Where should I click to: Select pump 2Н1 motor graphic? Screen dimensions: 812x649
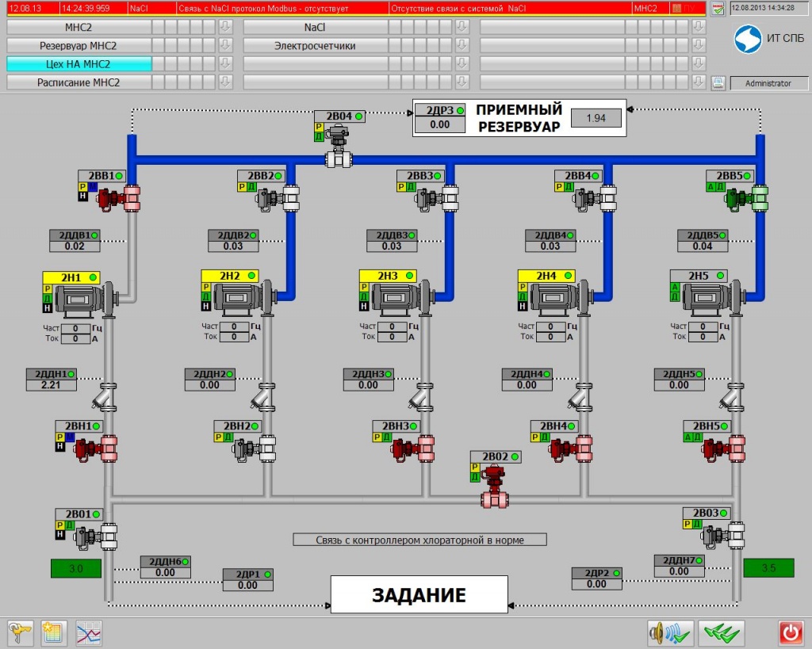click(87, 299)
